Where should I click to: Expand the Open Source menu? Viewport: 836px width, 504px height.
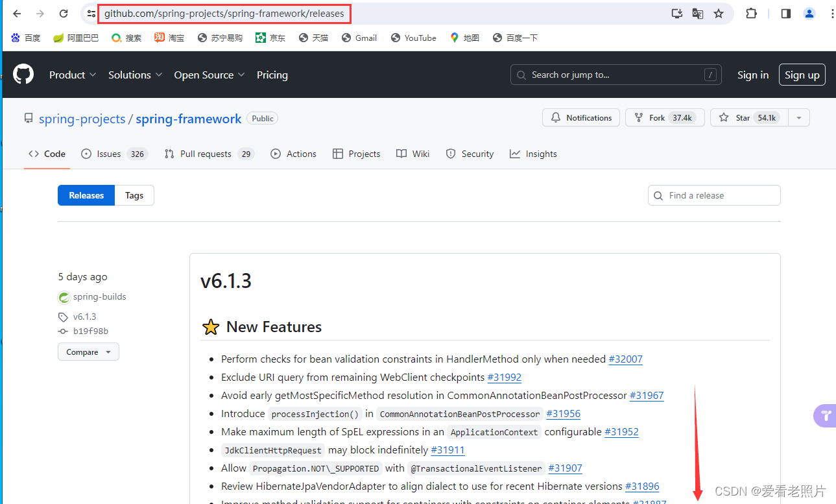[209, 75]
